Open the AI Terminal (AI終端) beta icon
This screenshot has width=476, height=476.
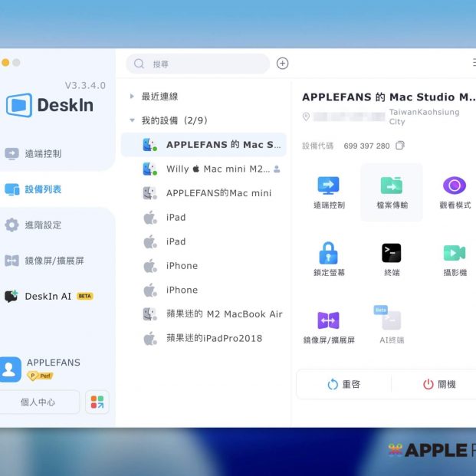(392, 320)
